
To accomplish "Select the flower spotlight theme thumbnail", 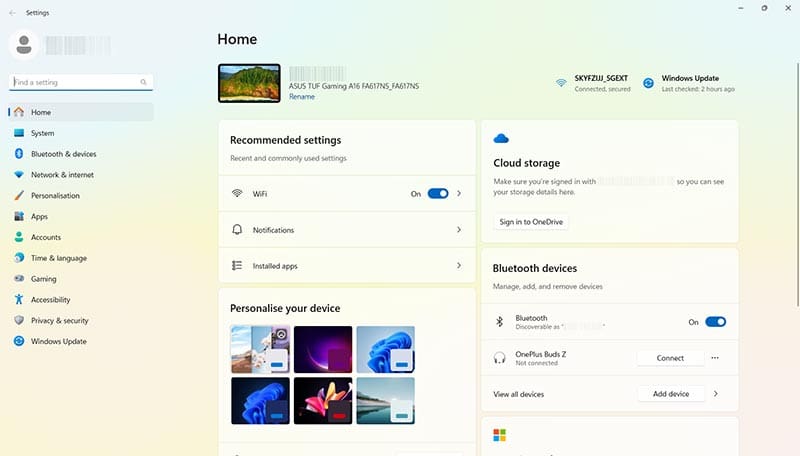I will coord(260,349).
